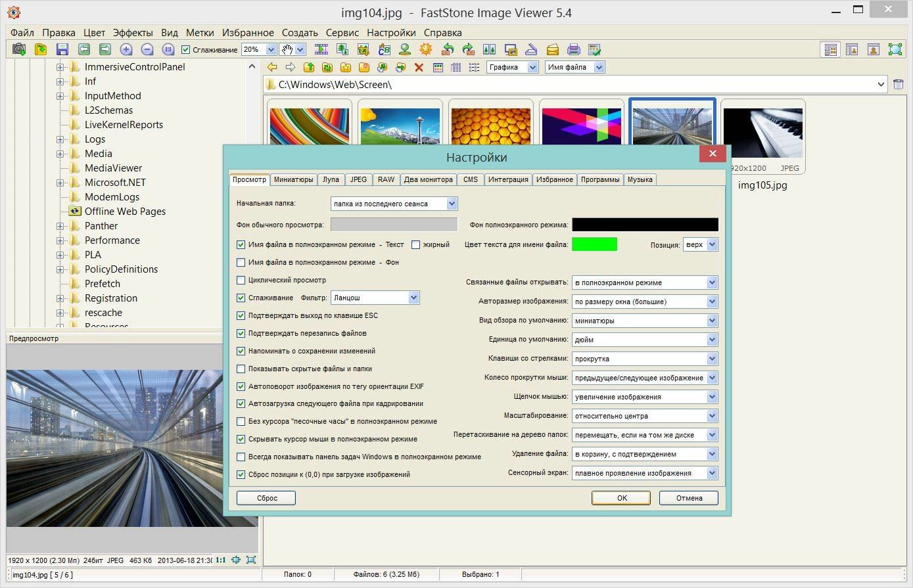Click the red X delete icon
The width and height of the screenshot is (913, 588).
coord(419,67)
